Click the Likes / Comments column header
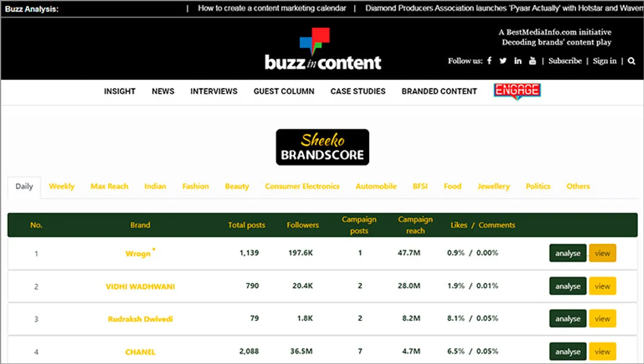This screenshot has width=644, height=364. (483, 225)
